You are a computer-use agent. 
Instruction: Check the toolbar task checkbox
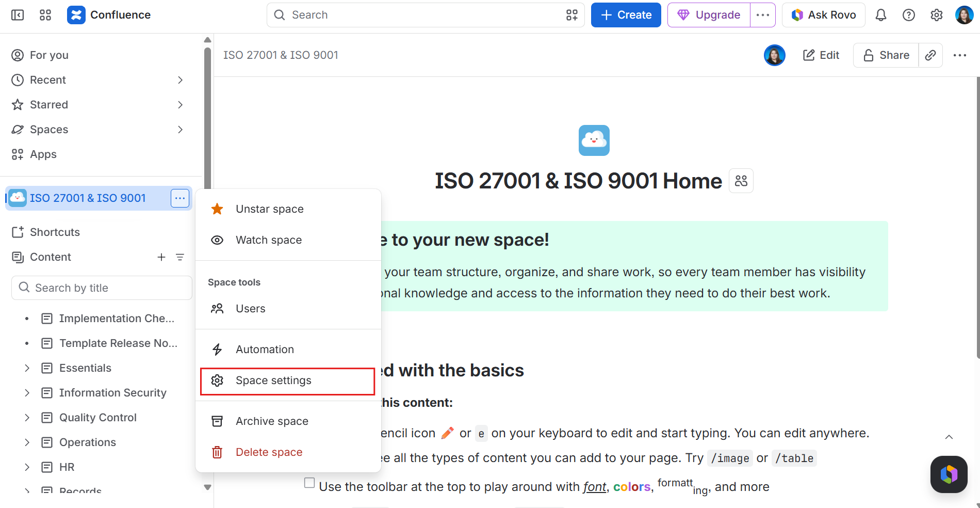click(309, 483)
